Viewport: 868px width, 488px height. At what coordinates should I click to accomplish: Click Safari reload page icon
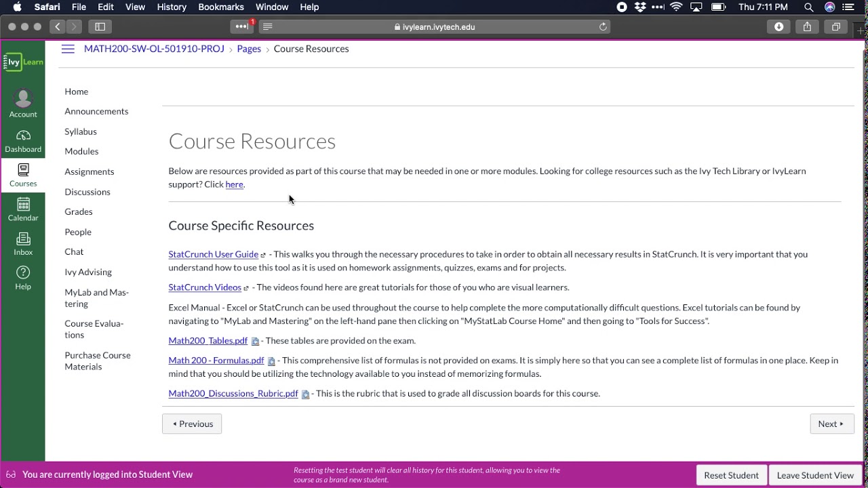(x=603, y=26)
